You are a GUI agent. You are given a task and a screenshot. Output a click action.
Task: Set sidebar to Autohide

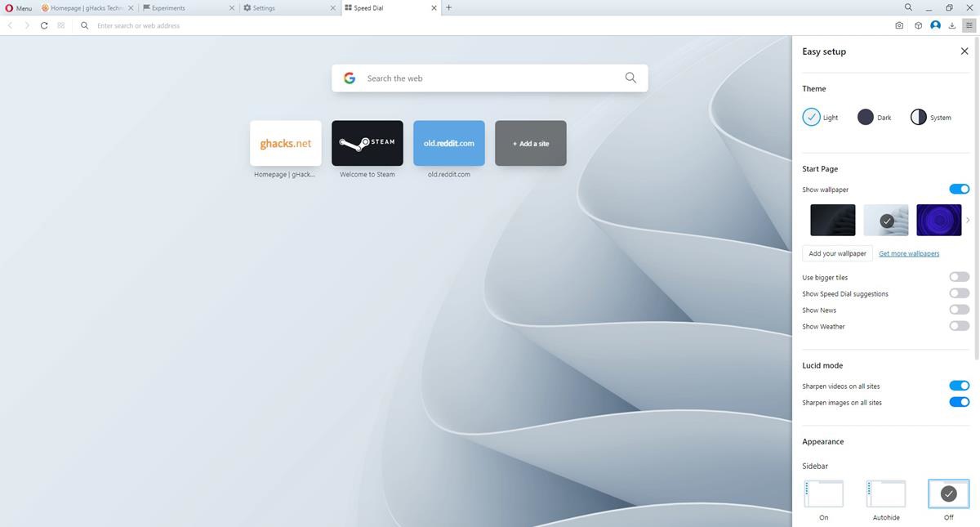coord(886,494)
